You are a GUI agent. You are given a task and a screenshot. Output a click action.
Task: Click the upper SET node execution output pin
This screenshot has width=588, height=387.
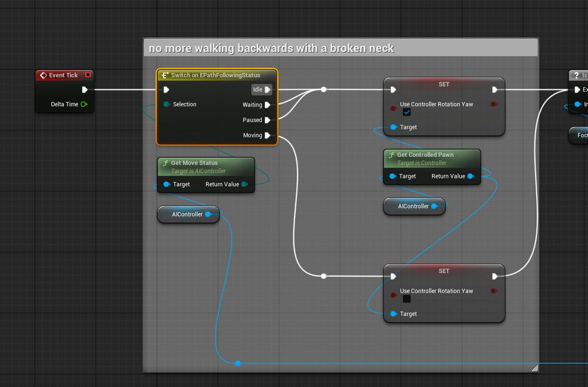[x=495, y=89]
